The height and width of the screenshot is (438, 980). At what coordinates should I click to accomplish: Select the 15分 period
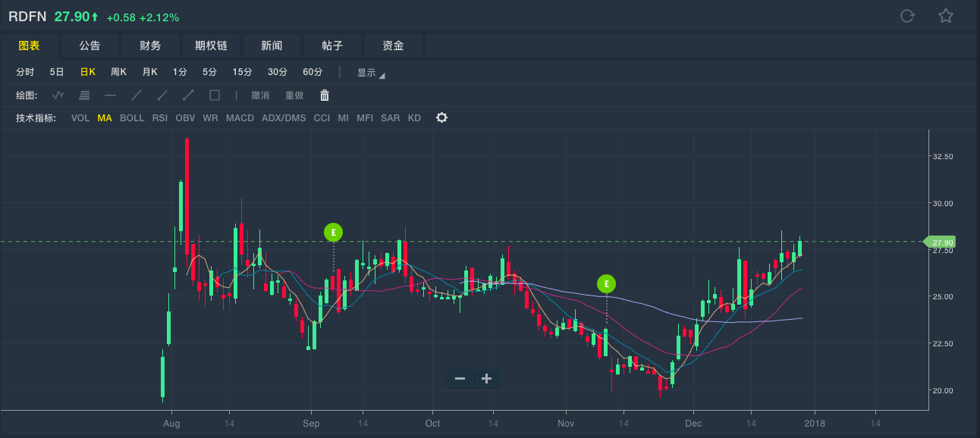[242, 72]
